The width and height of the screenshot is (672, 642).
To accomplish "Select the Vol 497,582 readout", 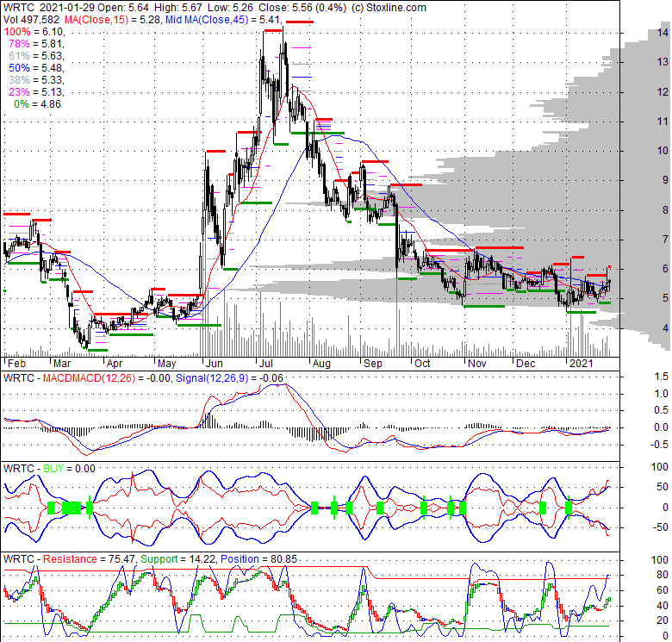I will point(32,20).
